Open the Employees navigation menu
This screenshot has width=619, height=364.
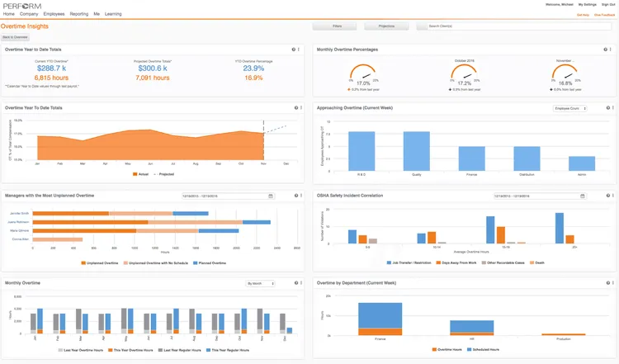pyautogui.click(x=54, y=14)
